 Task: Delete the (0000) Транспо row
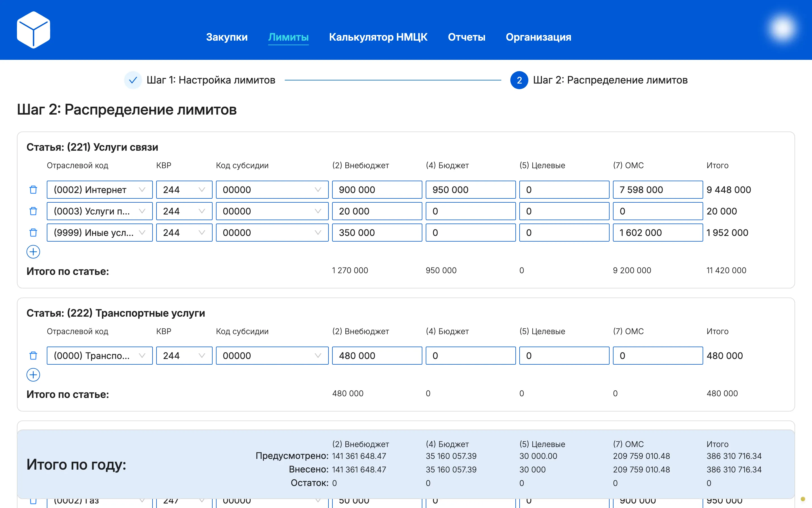pyautogui.click(x=33, y=356)
